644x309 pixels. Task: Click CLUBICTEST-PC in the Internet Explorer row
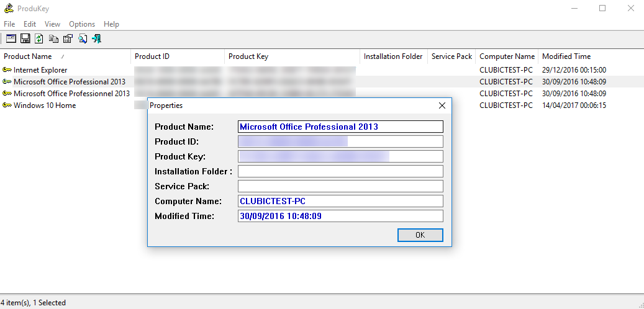(506, 69)
